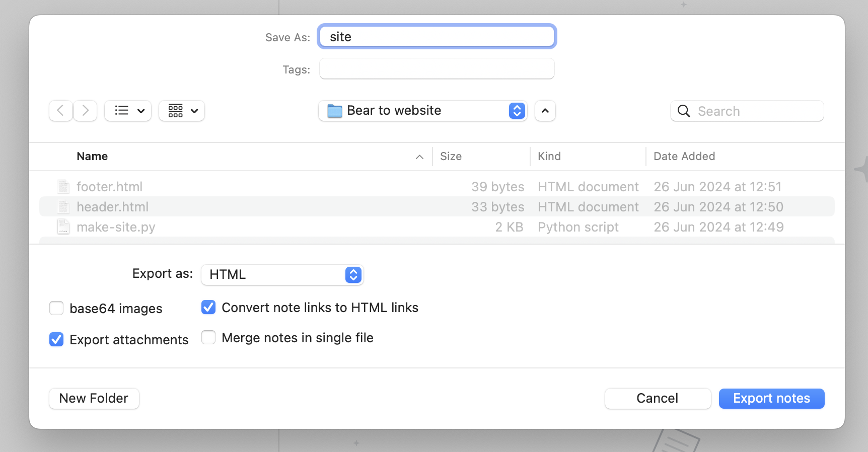This screenshot has width=868, height=452.
Task: Sort files by Date Added column
Action: click(x=684, y=157)
